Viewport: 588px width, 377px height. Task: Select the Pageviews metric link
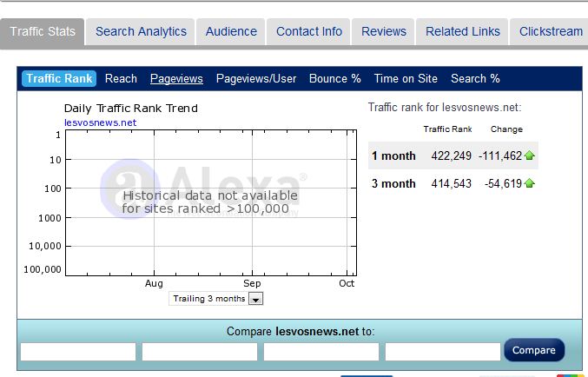[x=176, y=79]
